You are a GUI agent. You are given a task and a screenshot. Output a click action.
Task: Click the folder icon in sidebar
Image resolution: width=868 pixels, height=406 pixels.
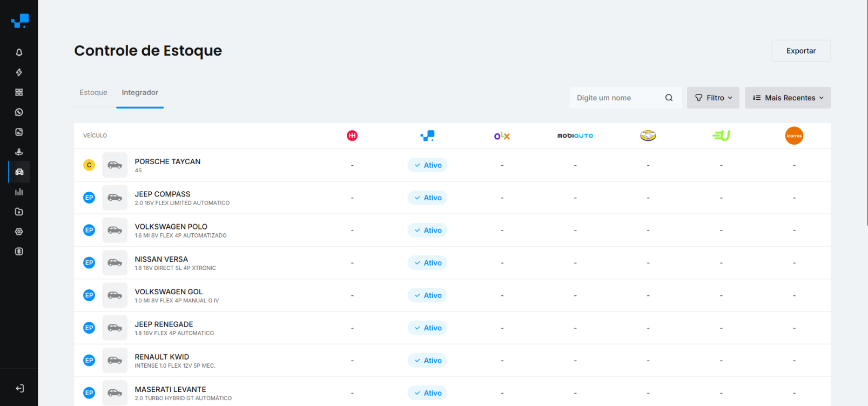tap(19, 212)
